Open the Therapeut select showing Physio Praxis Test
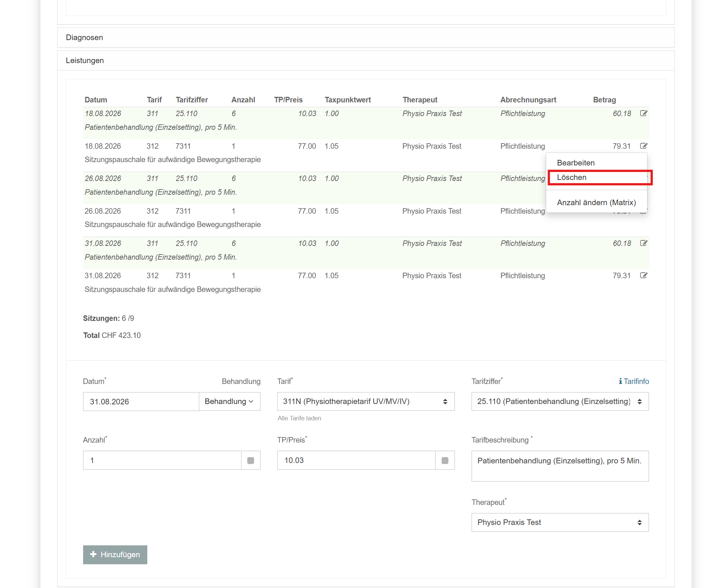725x588 pixels. [560, 522]
